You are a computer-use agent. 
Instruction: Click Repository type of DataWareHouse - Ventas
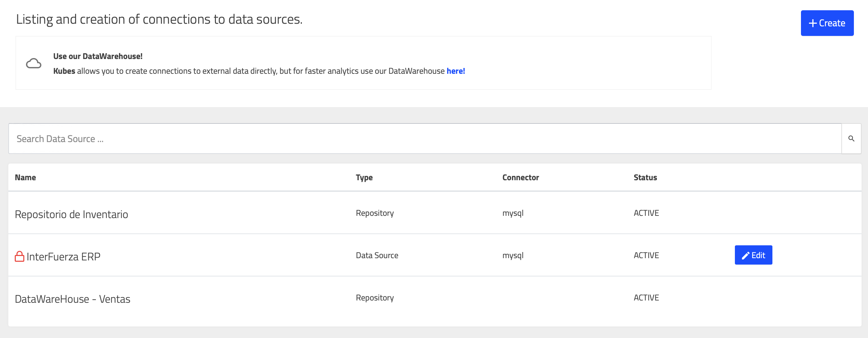coord(374,298)
